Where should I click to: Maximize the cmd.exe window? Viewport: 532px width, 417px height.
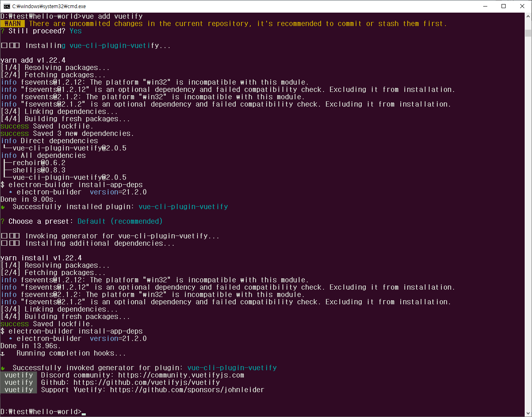[504, 6]
